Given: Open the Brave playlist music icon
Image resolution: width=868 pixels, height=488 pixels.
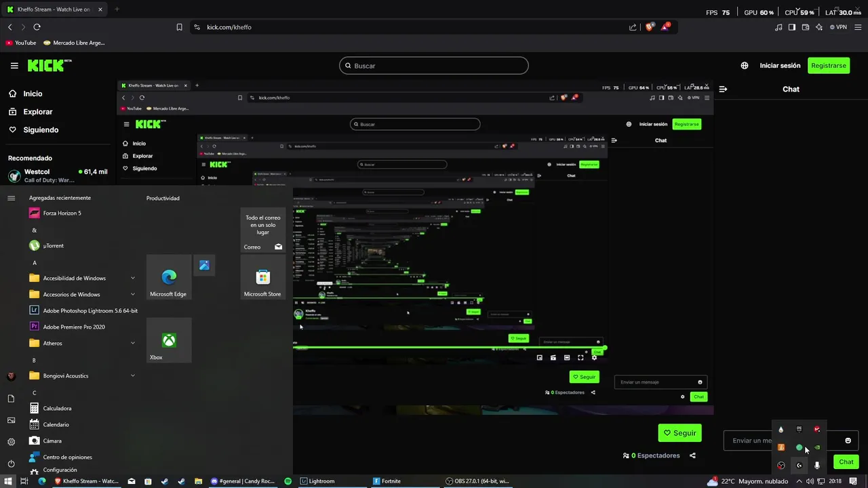Looking at the screenshot, I should [x=778, y=27].
